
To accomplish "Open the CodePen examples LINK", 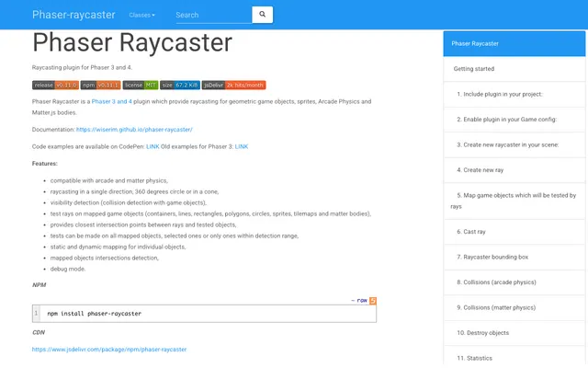I will tap(153, 146).
